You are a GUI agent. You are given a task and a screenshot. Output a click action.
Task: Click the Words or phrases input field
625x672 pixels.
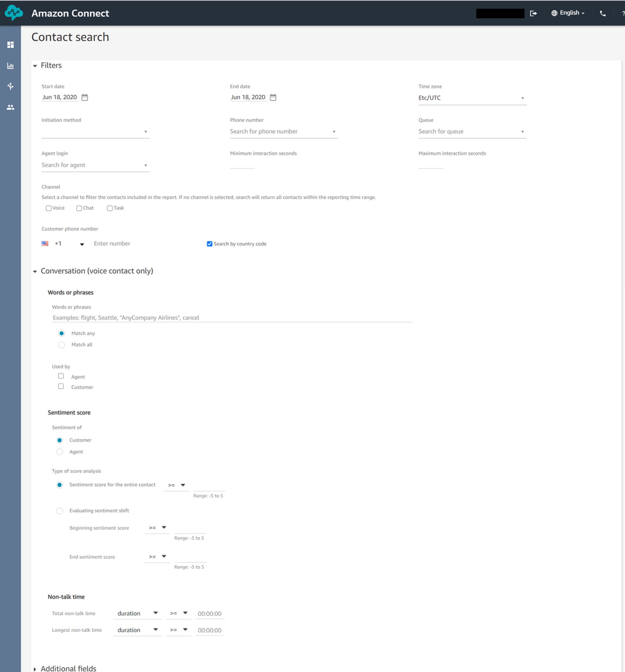(x=232, y=318)
